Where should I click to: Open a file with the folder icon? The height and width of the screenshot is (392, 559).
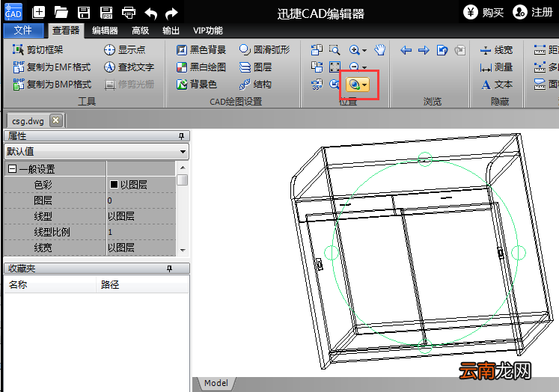[61, 13]
